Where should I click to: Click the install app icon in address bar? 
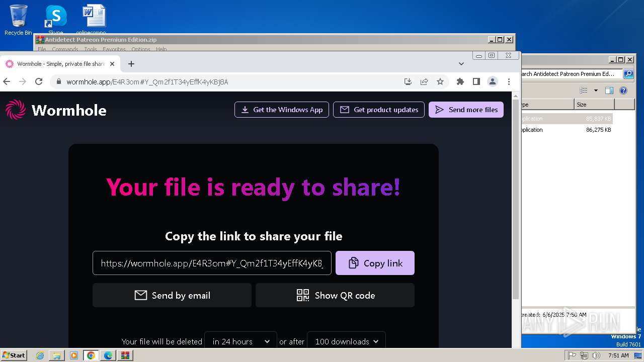coord(408,81)
